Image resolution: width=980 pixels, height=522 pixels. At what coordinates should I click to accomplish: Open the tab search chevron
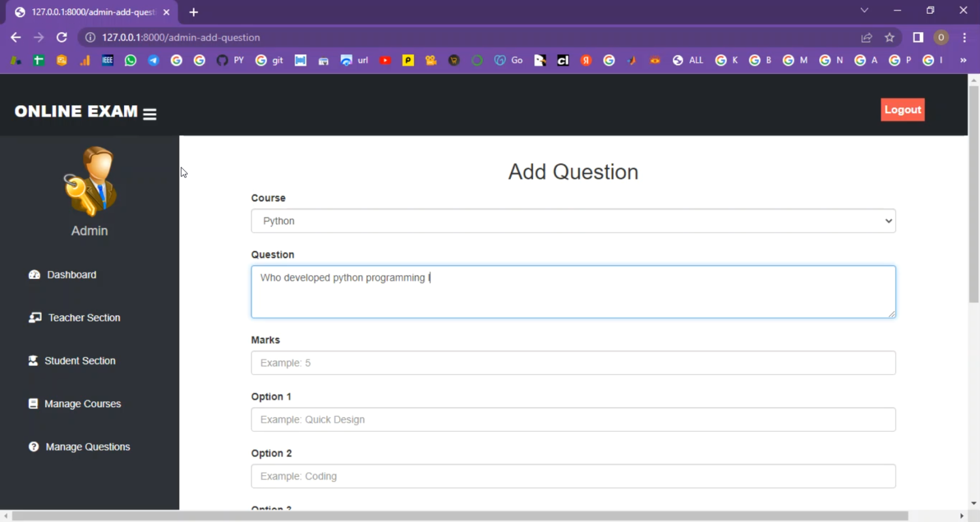pyautogui.click(x=864, y=10)
